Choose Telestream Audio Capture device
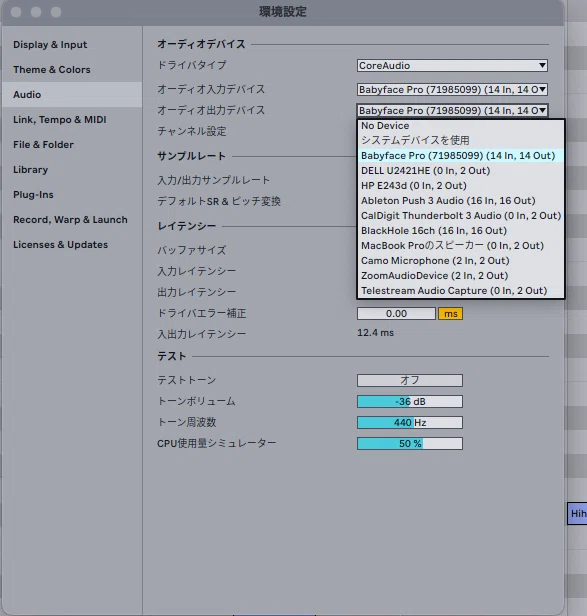Viewport: 587px width, 616px height. click(x=461, y=291)
